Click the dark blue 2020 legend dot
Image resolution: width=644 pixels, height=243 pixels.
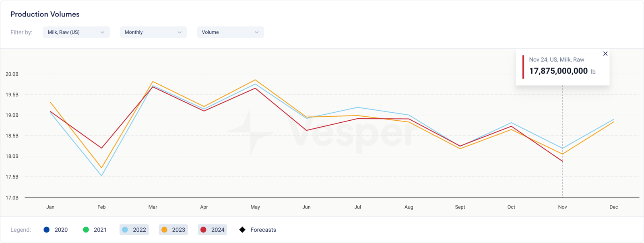[x=47, y=230]
